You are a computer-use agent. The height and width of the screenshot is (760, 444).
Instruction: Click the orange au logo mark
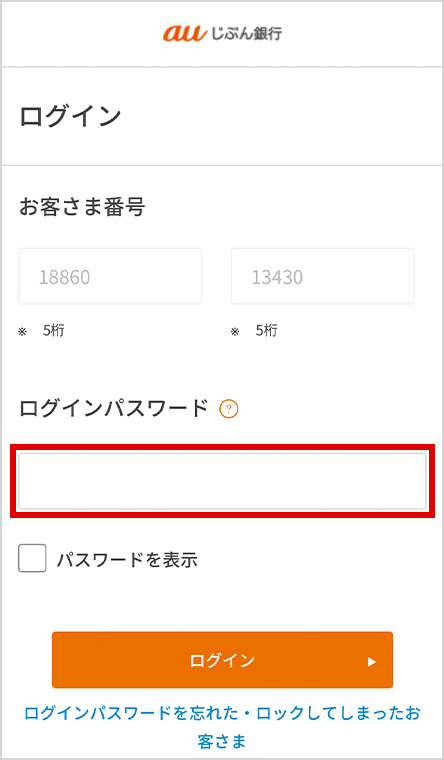tap(185, 33)
